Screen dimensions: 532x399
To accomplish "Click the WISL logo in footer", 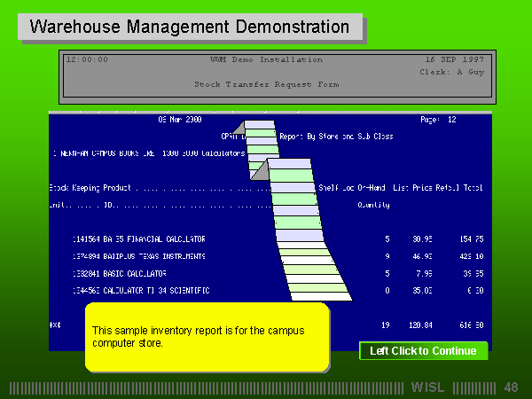I will (429, 387).
